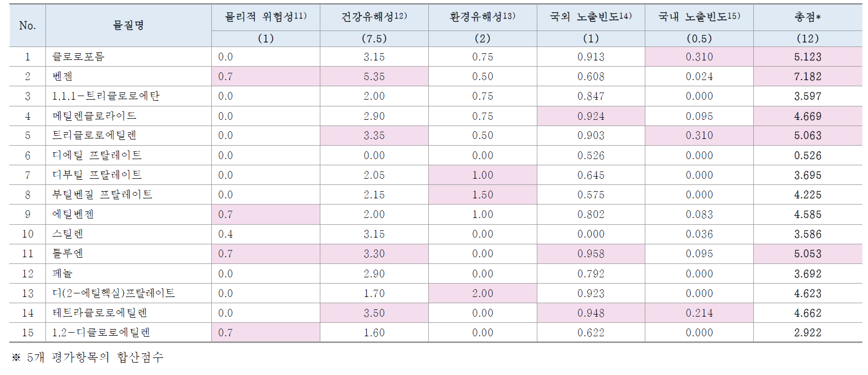Click the environmental hazard value 2.00
The image size is (868, 375).
coord(483,293)
